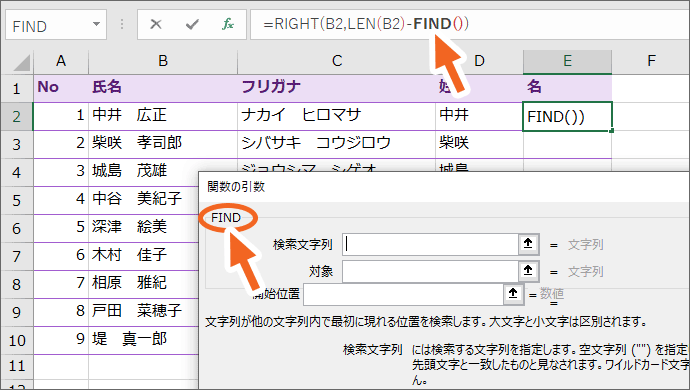Select cell containing ナカイ ヒロマサ
The image size is (690, 390).
(337, 116)
